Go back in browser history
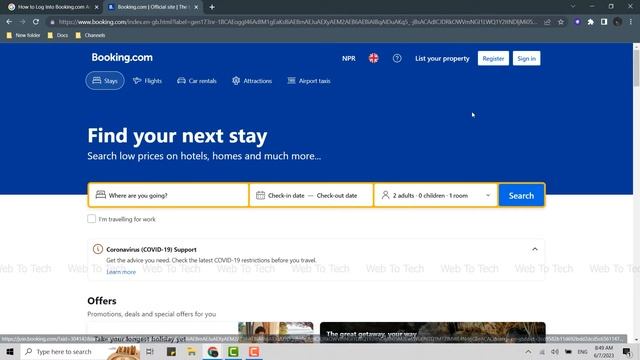The image size is (640, 360). (9, 22)
